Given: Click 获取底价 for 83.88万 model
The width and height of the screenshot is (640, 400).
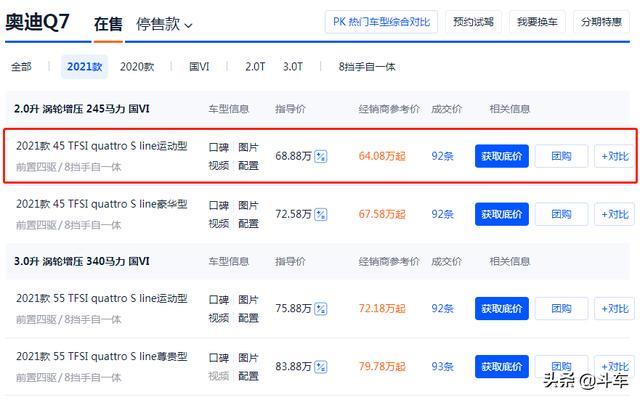Looking at the screenshot, I should tap(502, 367).
